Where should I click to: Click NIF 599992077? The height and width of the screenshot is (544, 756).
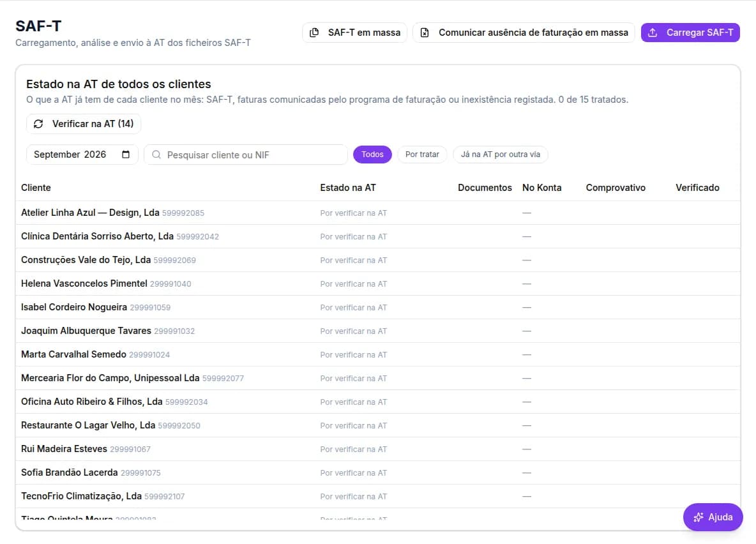tap(223, 379)
